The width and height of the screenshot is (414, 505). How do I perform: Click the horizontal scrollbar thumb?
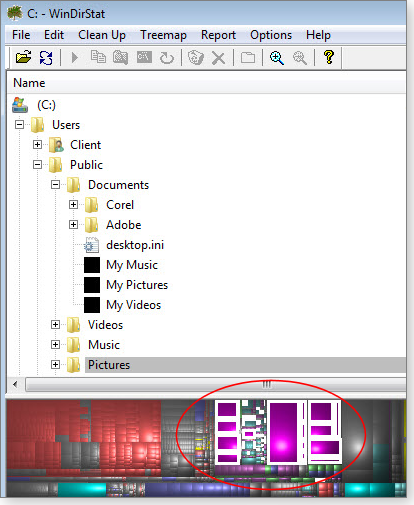coord(217,385)
